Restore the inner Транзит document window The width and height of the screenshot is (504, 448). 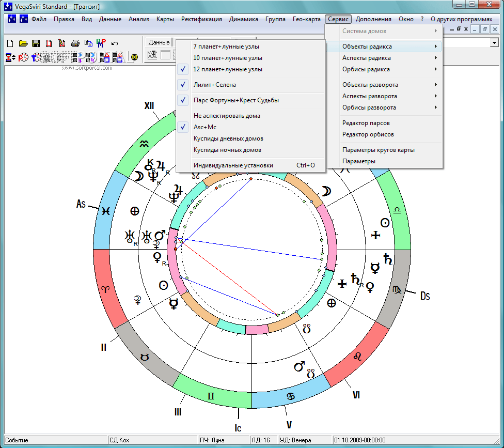(485, 29)
